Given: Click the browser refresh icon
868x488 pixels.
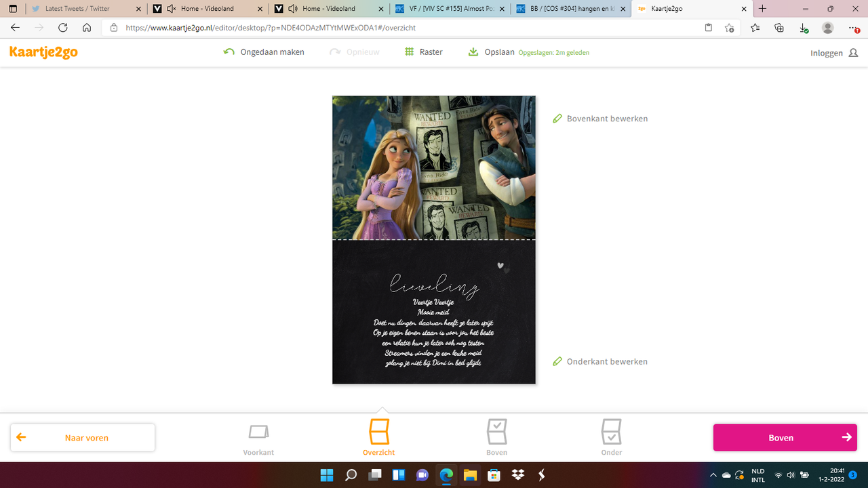Looking at the screenshot, I should point(62,28).
